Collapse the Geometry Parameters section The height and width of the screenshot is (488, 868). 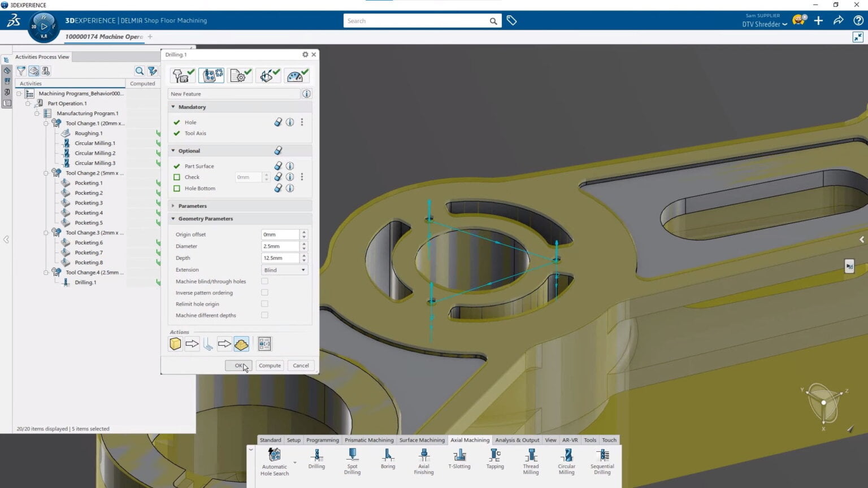point(205,219)
